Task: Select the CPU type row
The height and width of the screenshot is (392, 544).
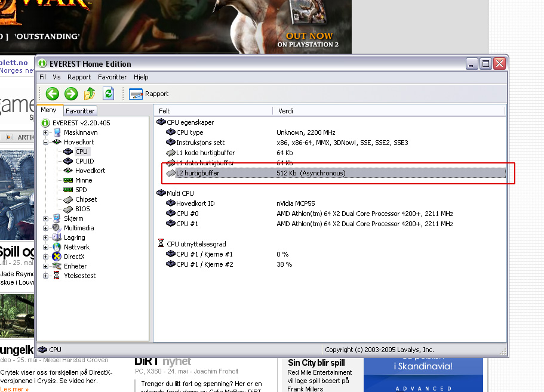Action: (x=335, y=132)
